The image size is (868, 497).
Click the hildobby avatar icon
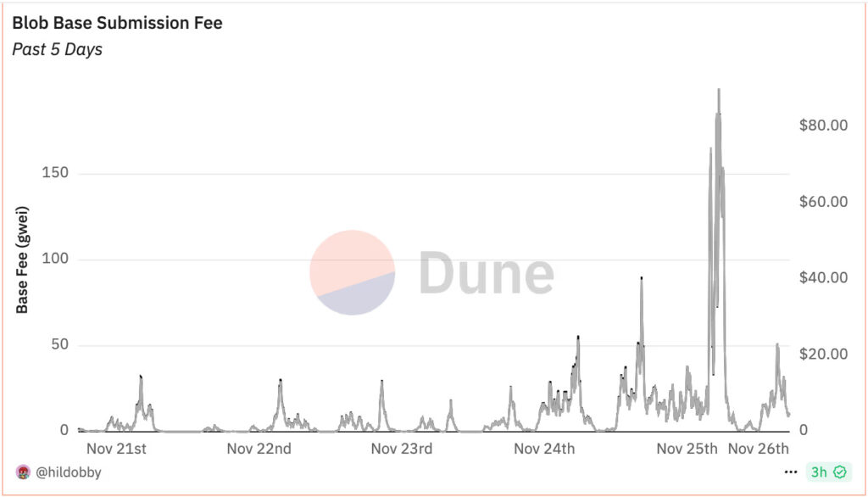pyautogui.click(x=23, y=472)
